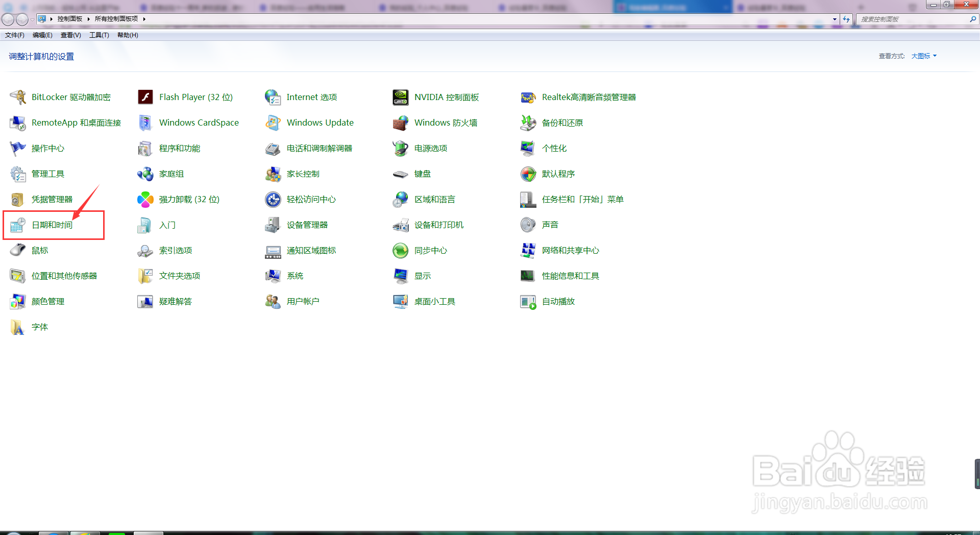Screen dimensions: 980x535
Task: Open the 性能信息和工具 link
Action: 571,276
